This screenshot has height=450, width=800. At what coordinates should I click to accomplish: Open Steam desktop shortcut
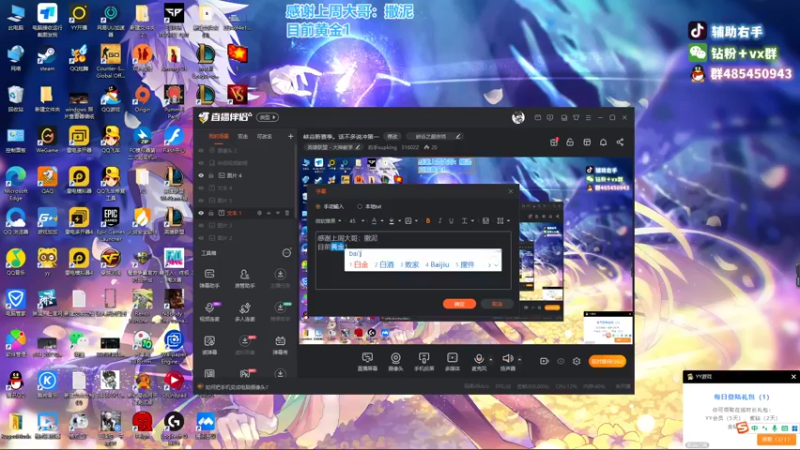click(x=46, y=59)
